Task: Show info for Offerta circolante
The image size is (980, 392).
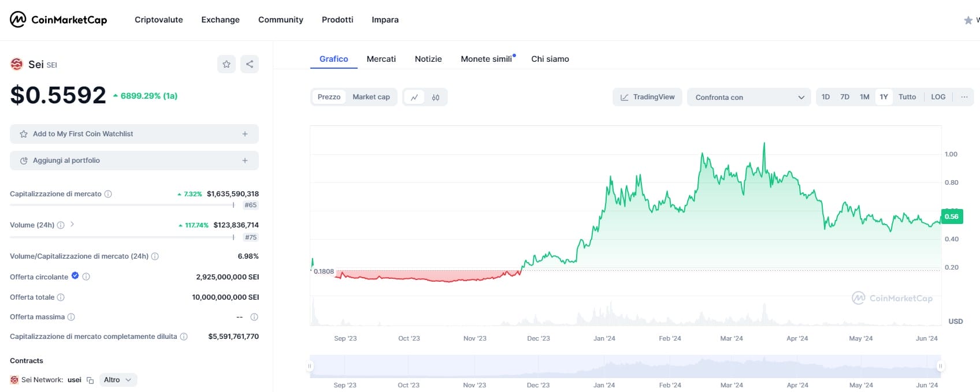Action: coord(86,277)
